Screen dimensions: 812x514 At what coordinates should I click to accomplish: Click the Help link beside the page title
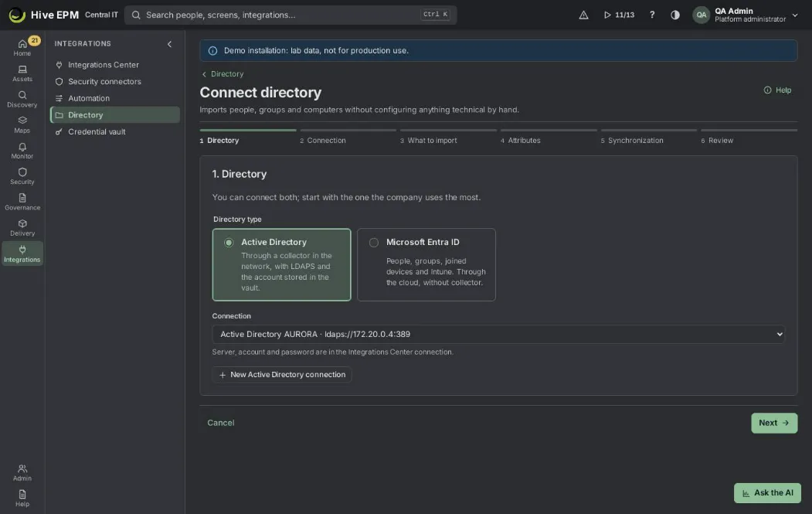click(x=777, y=90)
